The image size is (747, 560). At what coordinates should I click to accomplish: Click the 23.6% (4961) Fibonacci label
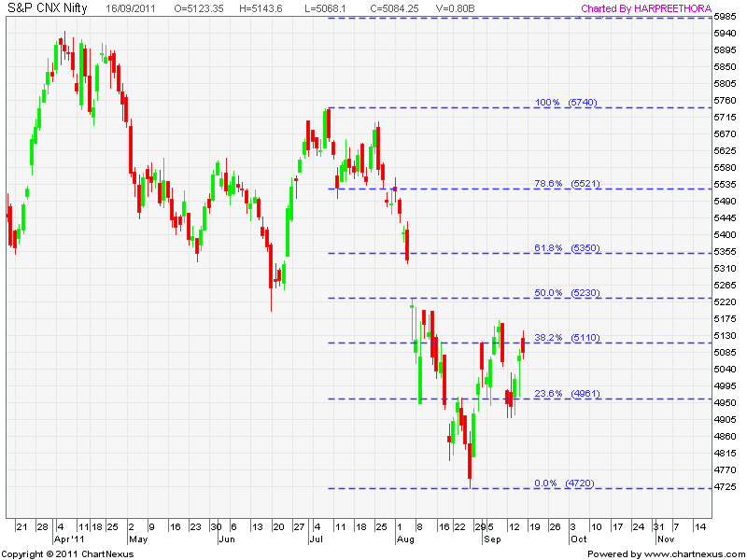[x=567, y=393]
